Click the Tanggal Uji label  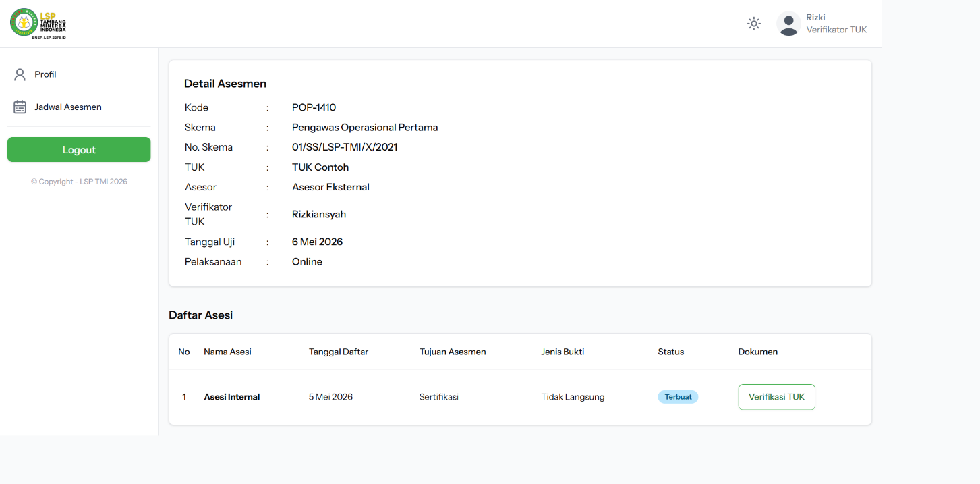(210, 242)
